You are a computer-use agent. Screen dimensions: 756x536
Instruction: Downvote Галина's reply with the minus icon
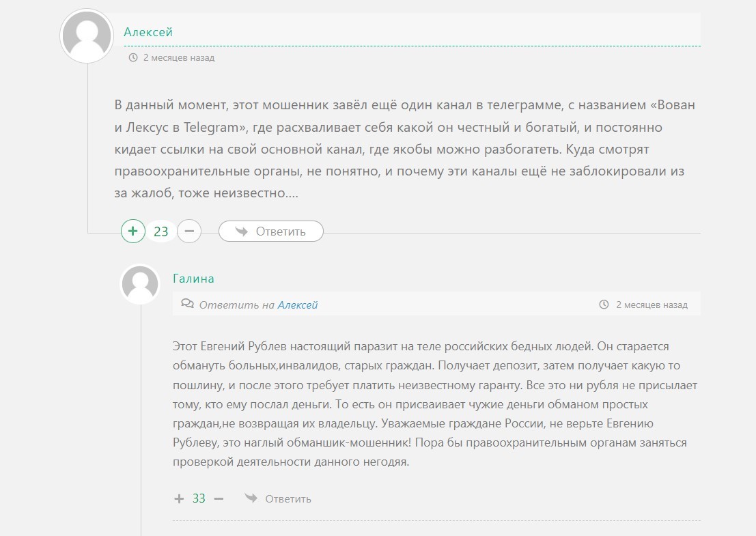(x=219, y=498)
